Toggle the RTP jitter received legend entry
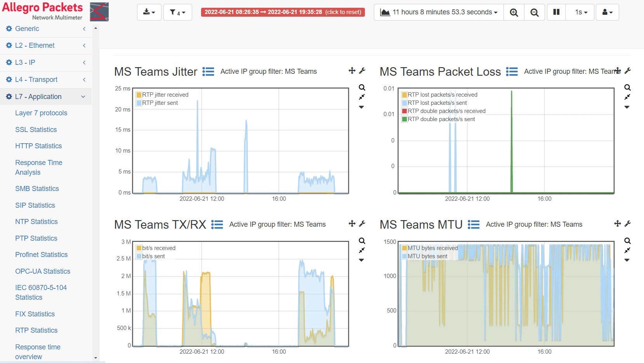Screen dimensions: 644x363 pos(162,95)
